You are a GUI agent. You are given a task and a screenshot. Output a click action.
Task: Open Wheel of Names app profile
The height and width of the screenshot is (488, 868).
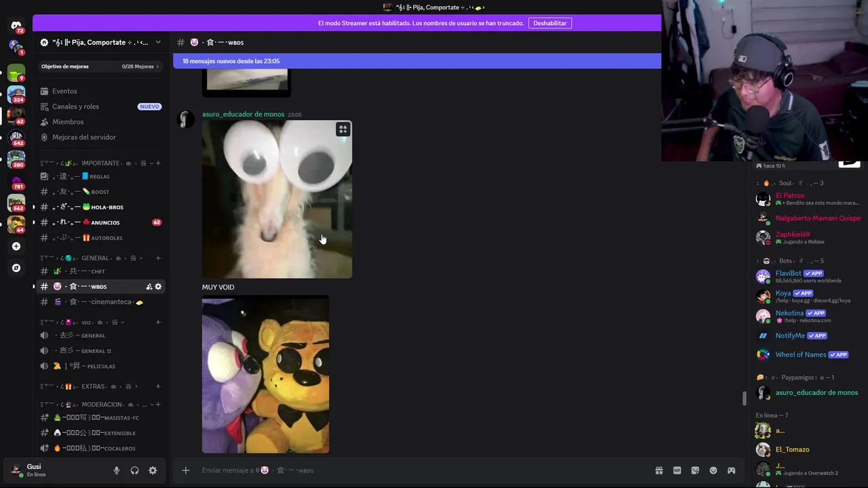808,354
